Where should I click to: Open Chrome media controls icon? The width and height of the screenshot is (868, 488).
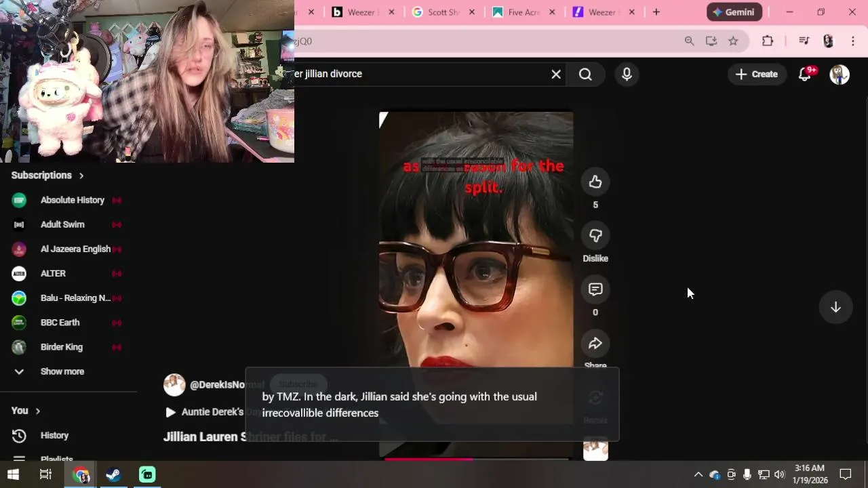tap(804, 41)
